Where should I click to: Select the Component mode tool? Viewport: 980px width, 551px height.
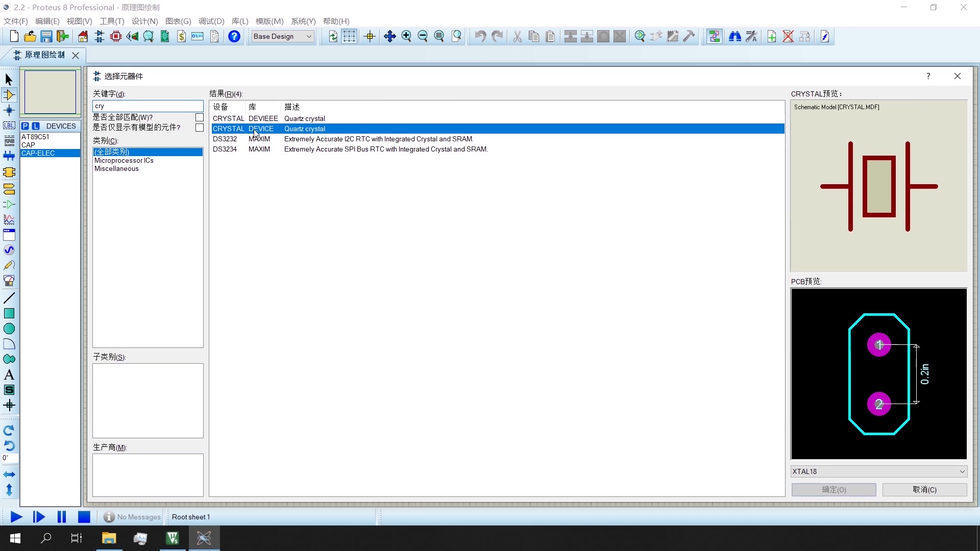(9, 95)
